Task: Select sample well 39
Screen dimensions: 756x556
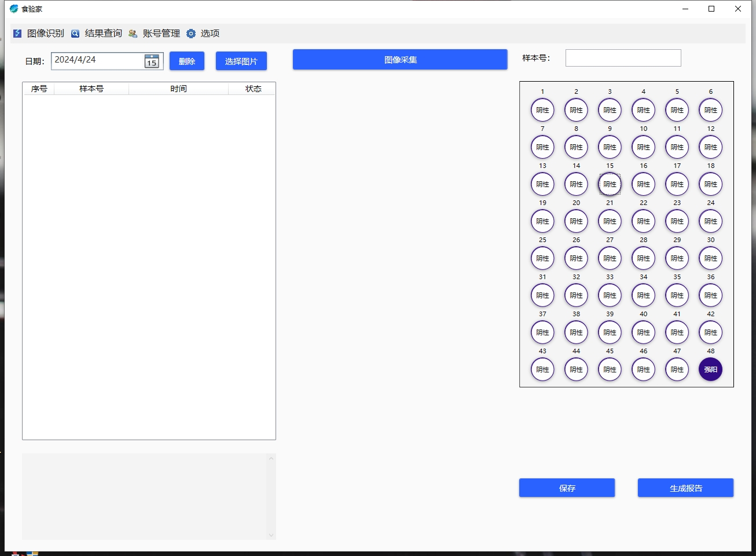Action: 610,332
